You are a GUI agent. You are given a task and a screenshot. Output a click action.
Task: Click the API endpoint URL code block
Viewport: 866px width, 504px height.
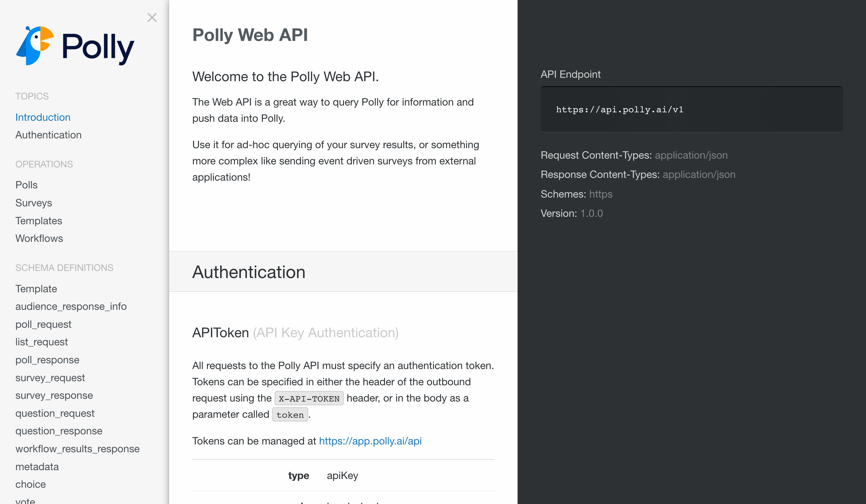[691, 110]
